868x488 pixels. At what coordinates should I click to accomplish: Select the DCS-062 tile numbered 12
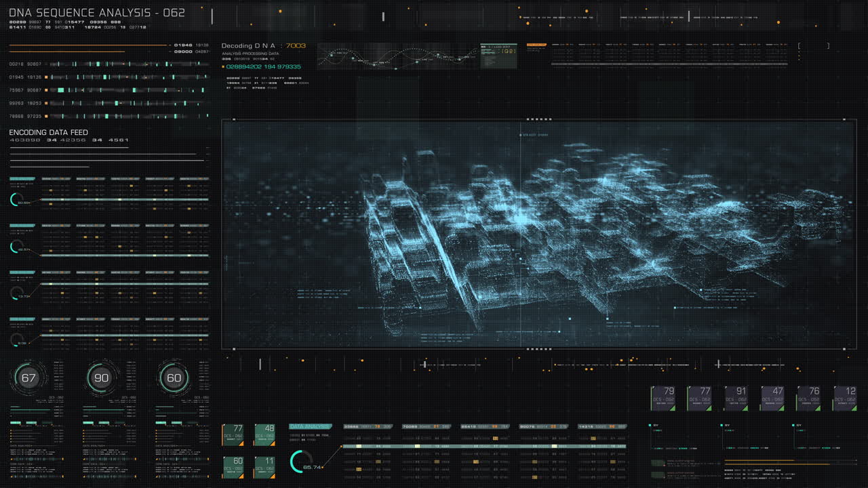tap(844, 397)
